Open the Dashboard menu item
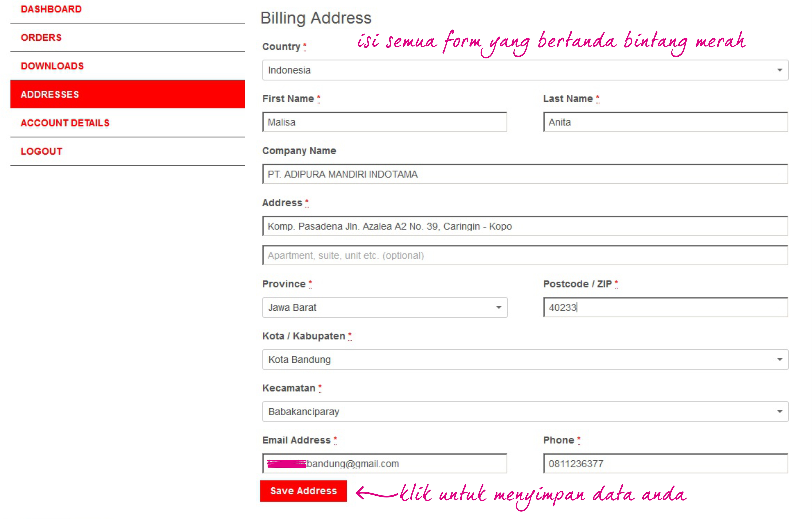This screenshot has width=812, height=519. [51, 9]
